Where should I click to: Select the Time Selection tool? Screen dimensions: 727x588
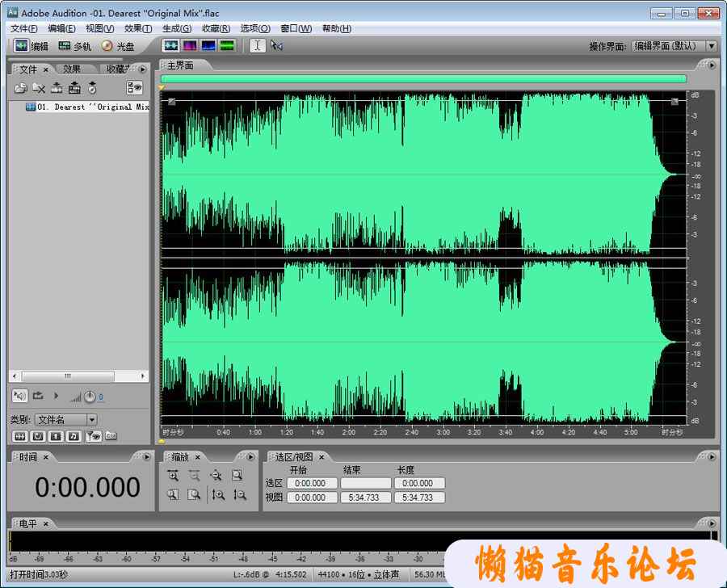(258, 45)
